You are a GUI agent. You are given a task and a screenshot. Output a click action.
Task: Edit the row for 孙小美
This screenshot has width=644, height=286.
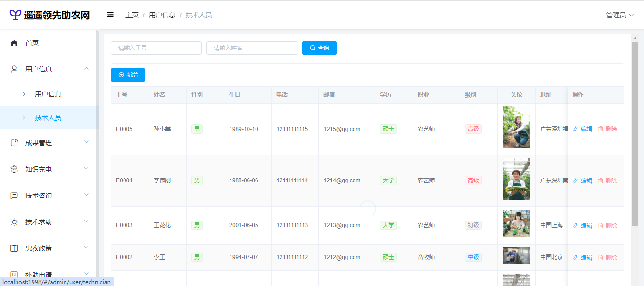[583, 129]
